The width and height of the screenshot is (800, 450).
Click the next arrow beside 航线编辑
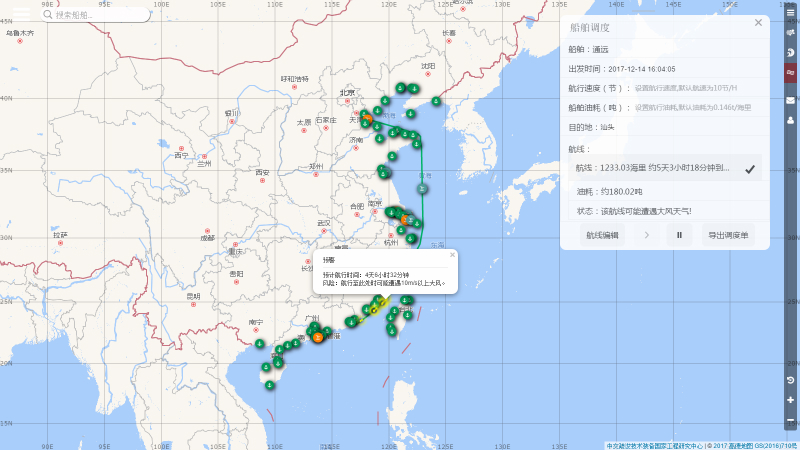(646, 235)
